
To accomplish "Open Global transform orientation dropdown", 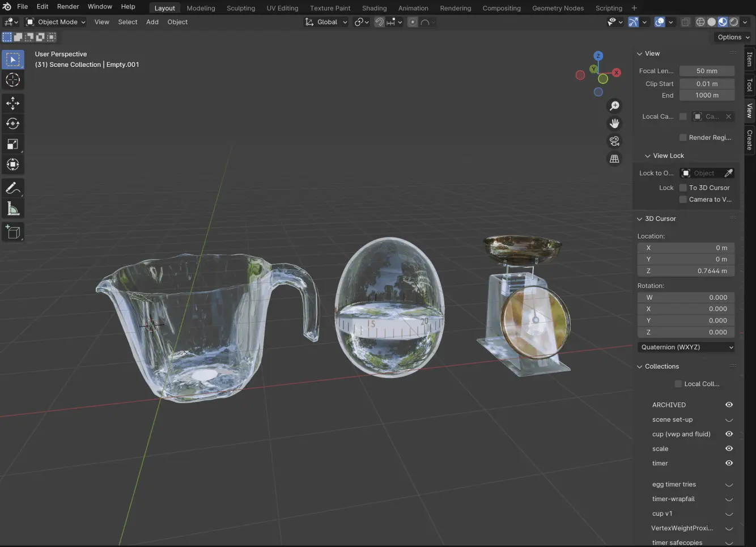I will point(326,22).
